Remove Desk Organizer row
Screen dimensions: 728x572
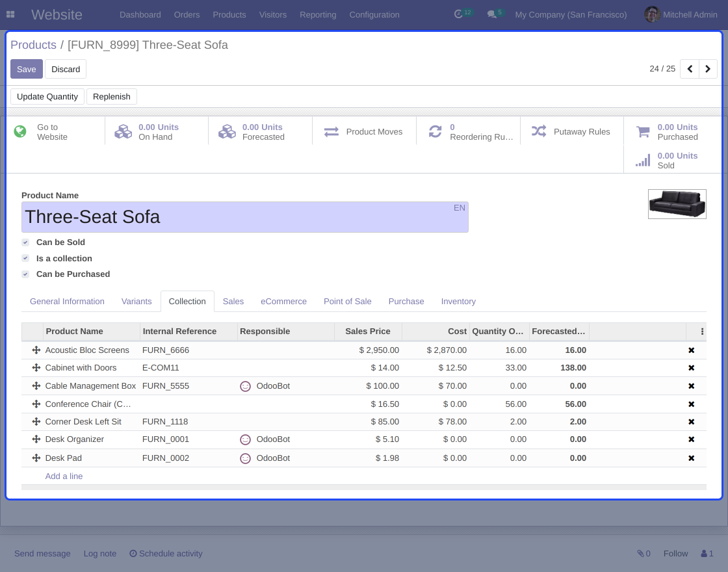[692, 439]
